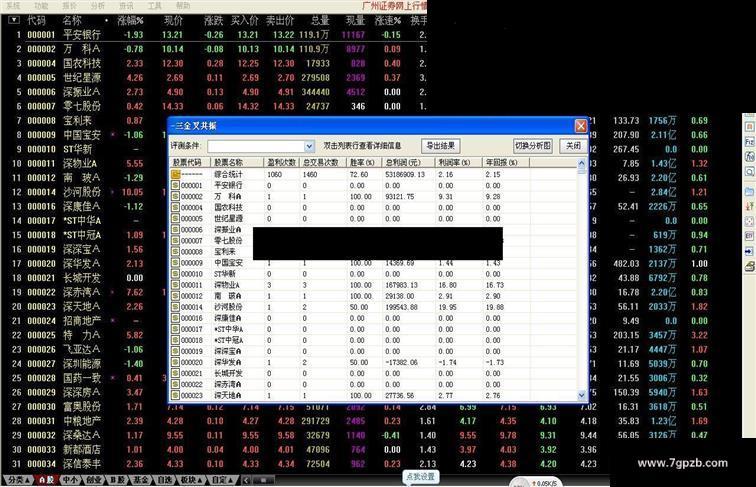Open the 资讯 menu

coord(126,6)
